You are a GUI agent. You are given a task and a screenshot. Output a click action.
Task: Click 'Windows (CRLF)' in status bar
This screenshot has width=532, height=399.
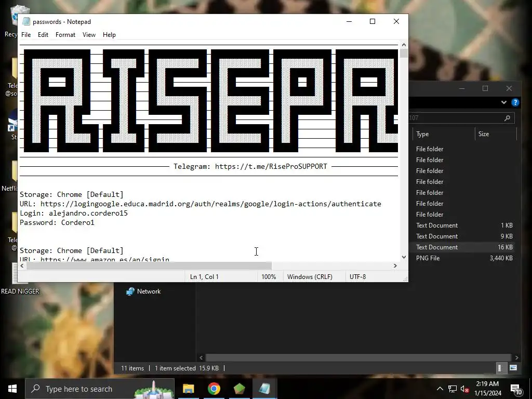tap(310, 276)
